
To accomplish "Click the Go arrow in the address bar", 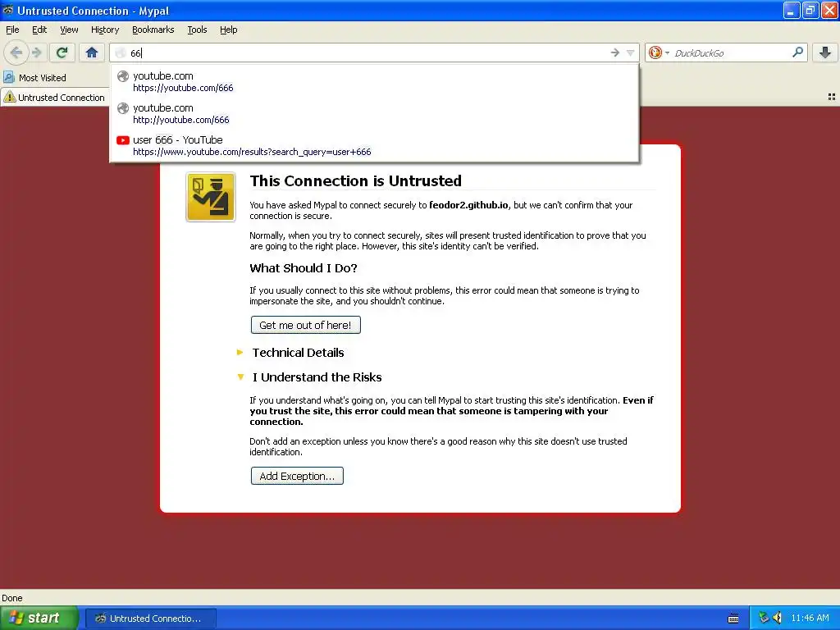I will 614,52.
